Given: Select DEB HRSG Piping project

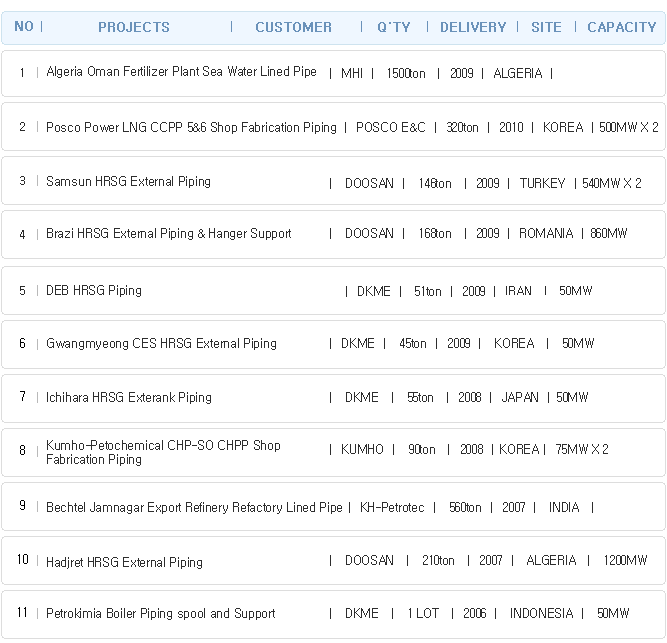Looking at the screenshot, I should coord(334,290).
